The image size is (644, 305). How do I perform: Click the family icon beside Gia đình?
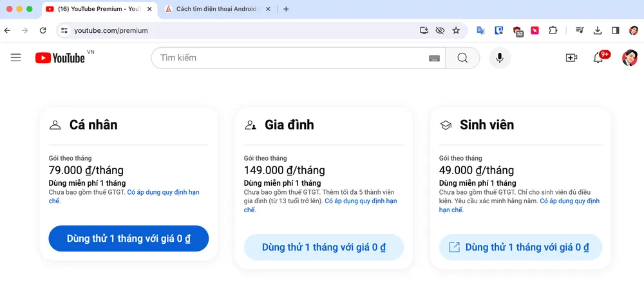pos(250,125)
